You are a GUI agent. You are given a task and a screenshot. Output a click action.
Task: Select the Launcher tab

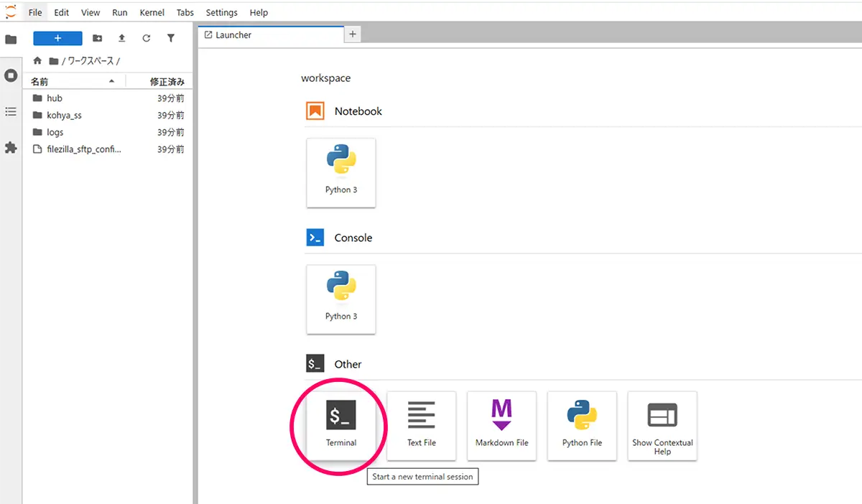[x=272, y=34]
